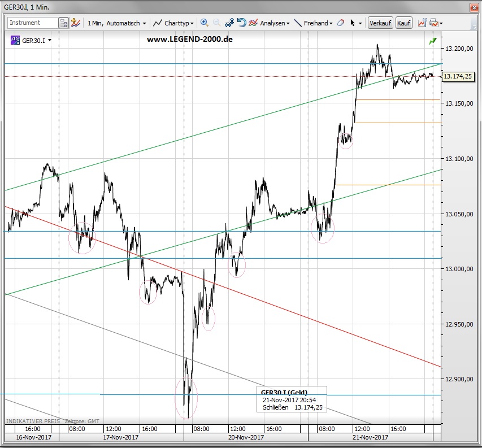Click the instrument list picker icon

point(63,23)
